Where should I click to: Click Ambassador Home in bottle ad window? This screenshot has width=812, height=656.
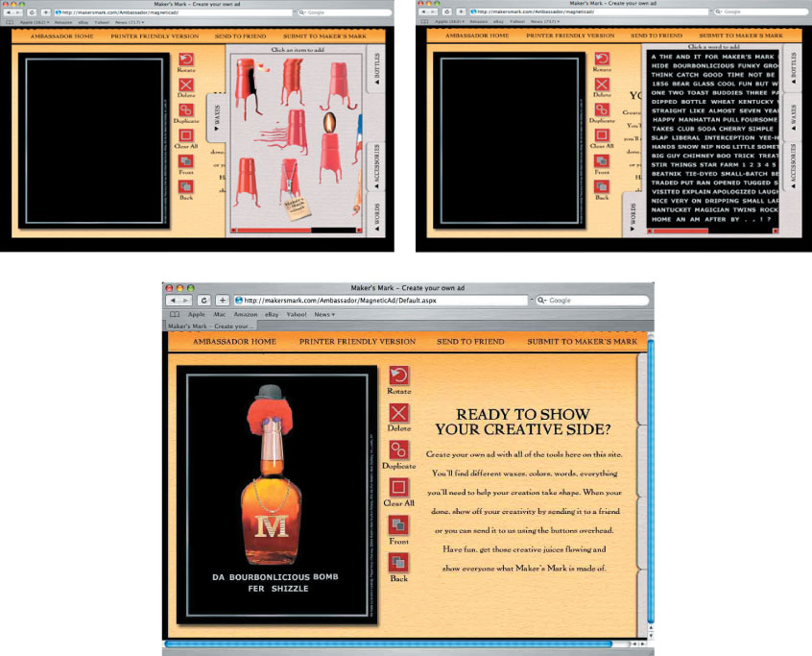coord(234,342)
